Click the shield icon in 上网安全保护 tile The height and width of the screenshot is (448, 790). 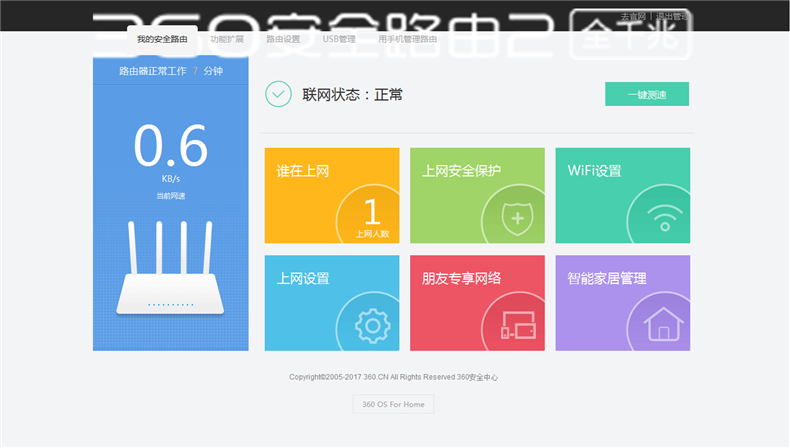click(517, 217)
